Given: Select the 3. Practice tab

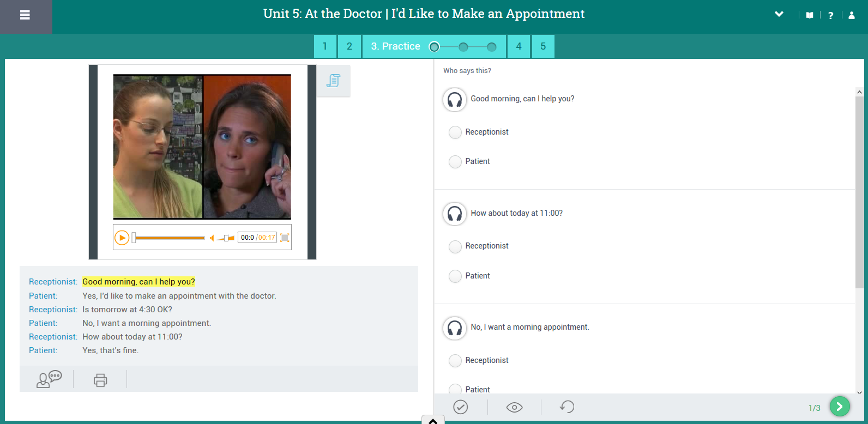Looking at the screenshot, I should (396, 46).
